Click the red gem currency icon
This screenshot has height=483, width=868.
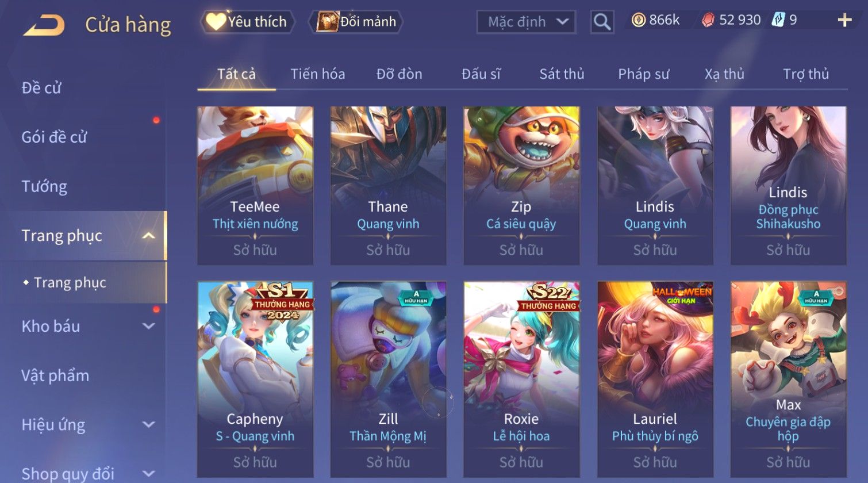tap(708, 20)
